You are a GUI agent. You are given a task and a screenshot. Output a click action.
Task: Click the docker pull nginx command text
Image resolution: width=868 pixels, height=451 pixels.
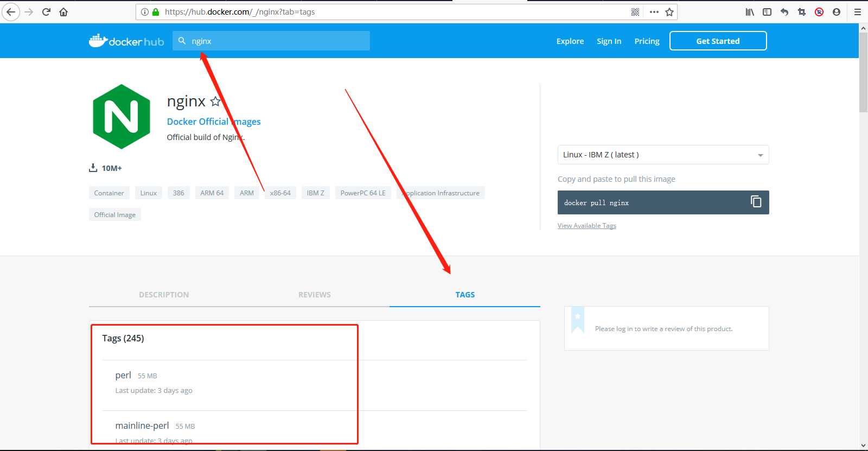pyautogui.click(x=596, y=203)
